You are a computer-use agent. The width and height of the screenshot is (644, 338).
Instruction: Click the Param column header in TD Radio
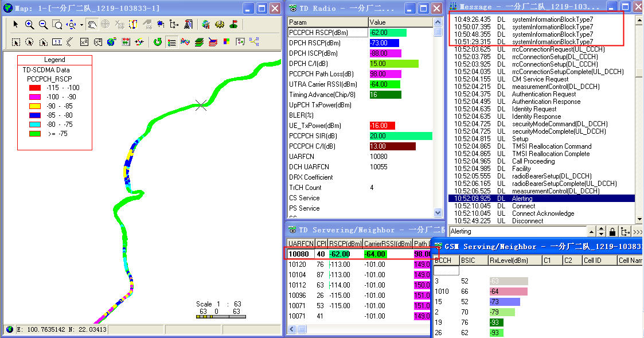pos(327,22)
